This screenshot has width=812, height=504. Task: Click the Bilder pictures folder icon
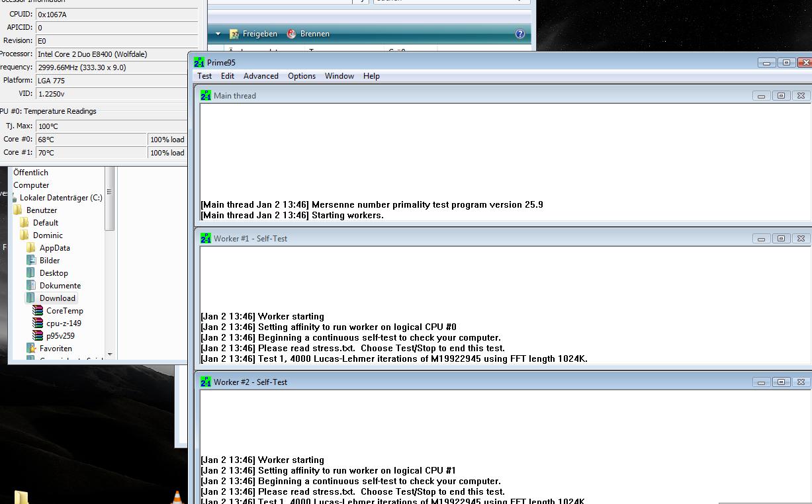point(31,260)
